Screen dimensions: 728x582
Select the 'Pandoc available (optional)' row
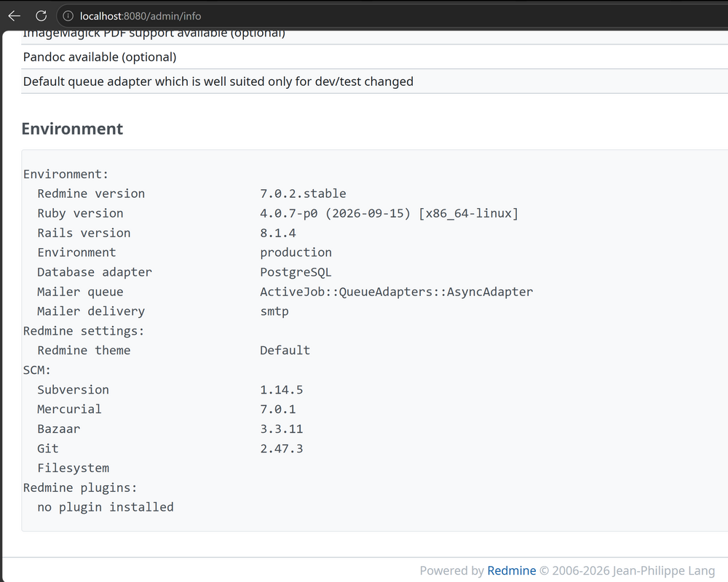click(x=375, y=57)
